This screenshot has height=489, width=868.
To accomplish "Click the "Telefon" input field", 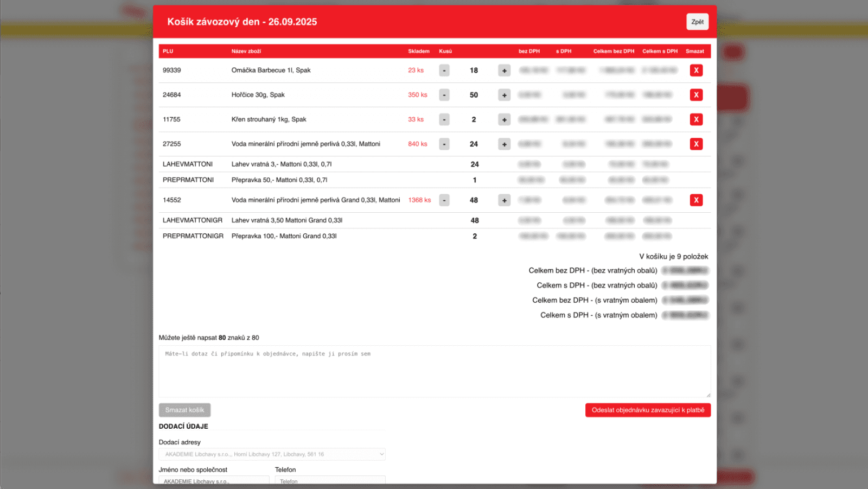I will coord(330,481).
